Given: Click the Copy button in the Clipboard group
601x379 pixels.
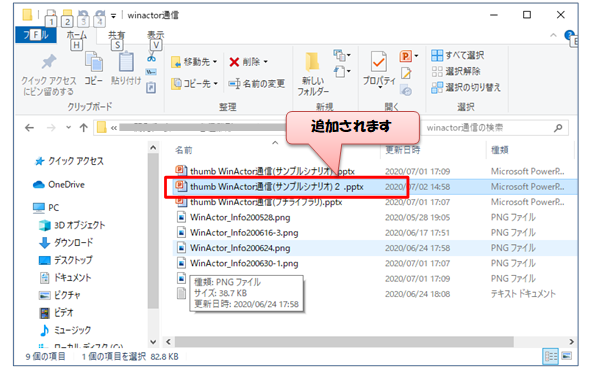Looking at the screenshot, I should [94, 69].
